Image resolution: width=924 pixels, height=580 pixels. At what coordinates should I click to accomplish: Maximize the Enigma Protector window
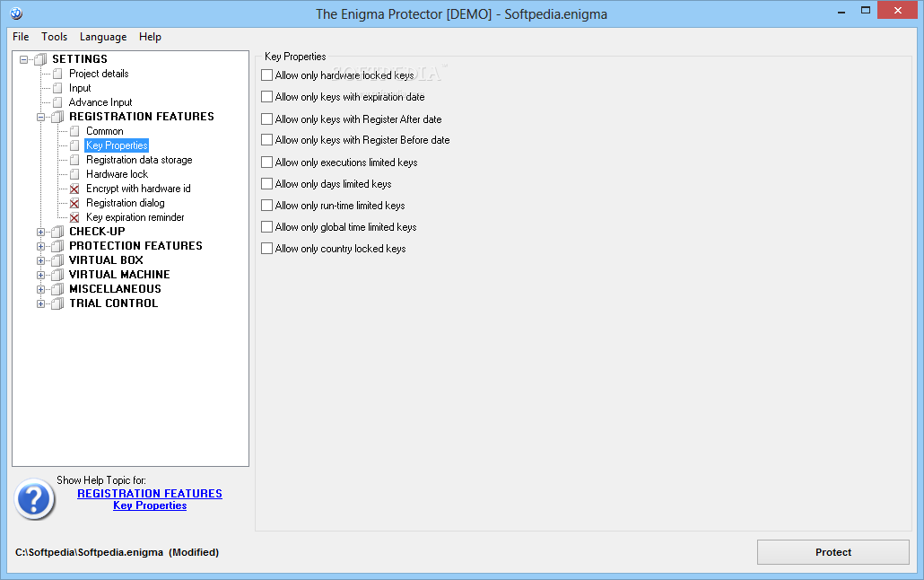tap(866, 10)
